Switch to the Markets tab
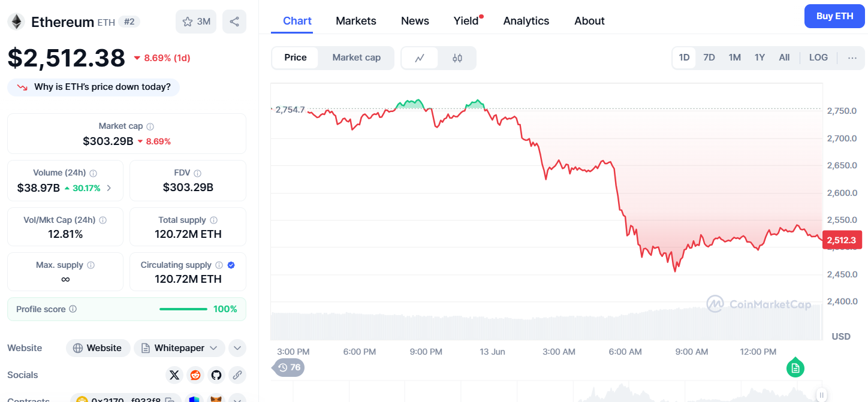The image size is (868, 402). 356,21
